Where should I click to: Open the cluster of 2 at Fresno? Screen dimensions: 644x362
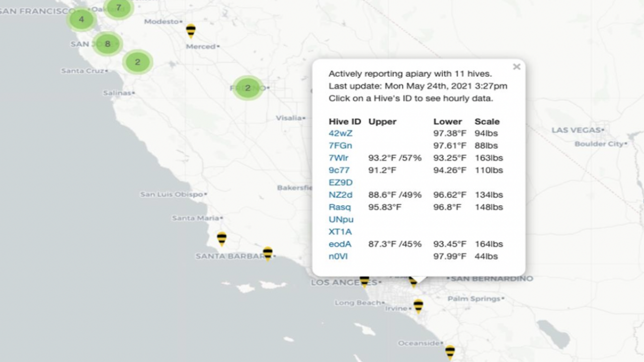pyautogui.click(x=248, y=88)
